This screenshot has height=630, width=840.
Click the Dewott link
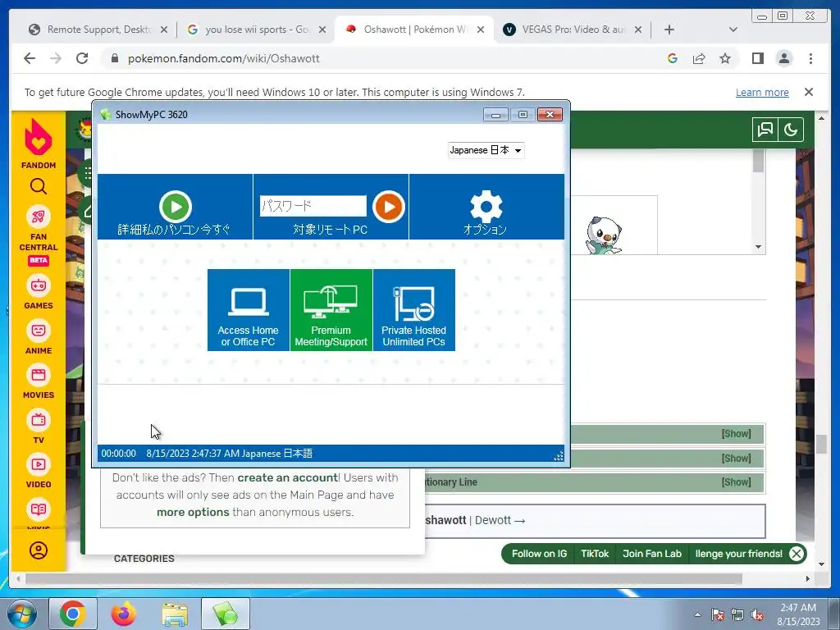[x=493, y=520]
